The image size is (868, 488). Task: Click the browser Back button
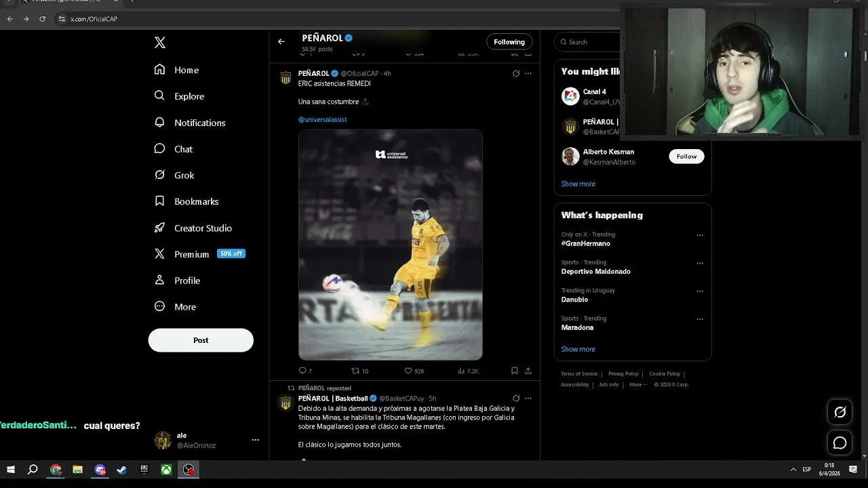coord(10,19)
